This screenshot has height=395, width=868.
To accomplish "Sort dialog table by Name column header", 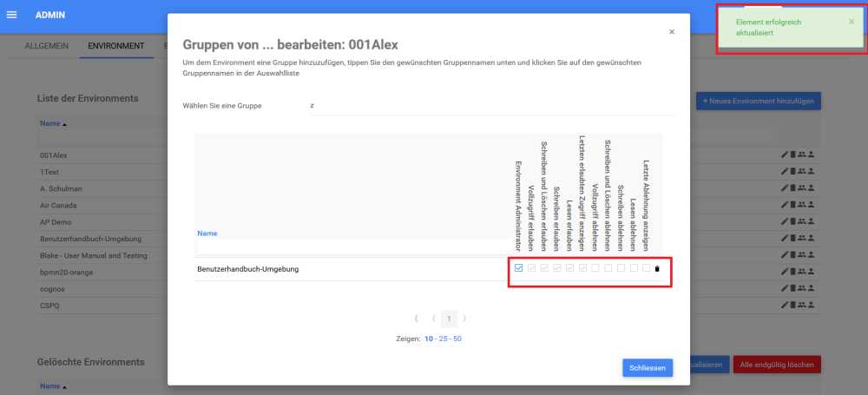I will tap(207, 234).
